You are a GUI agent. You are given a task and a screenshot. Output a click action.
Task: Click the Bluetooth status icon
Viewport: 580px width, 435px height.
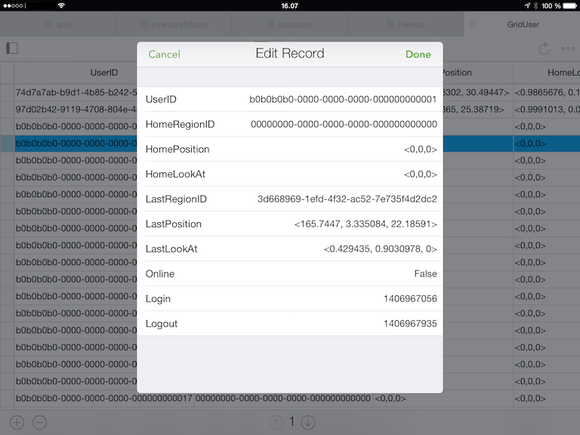tap(535, 6)
